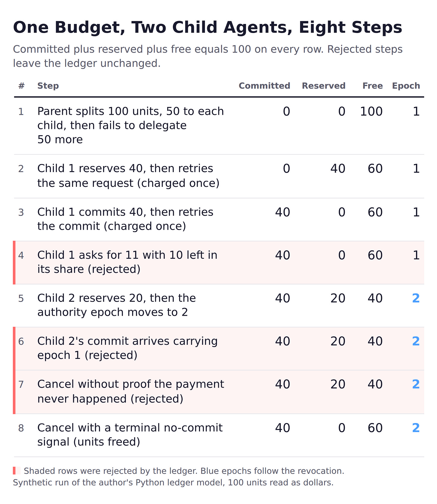The image size is (437, 504).
Task: Click row 8 Cancel with terminal no-commit signal
Action: coord(130,435)
